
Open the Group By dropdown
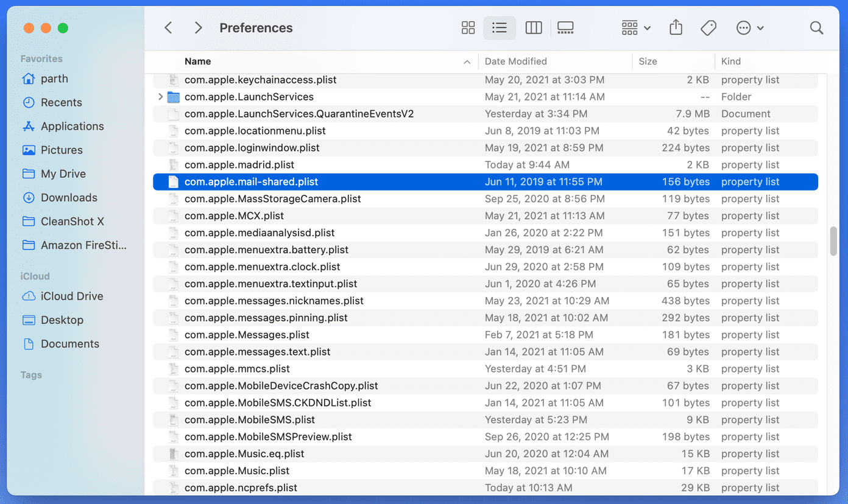click(636, 28)
